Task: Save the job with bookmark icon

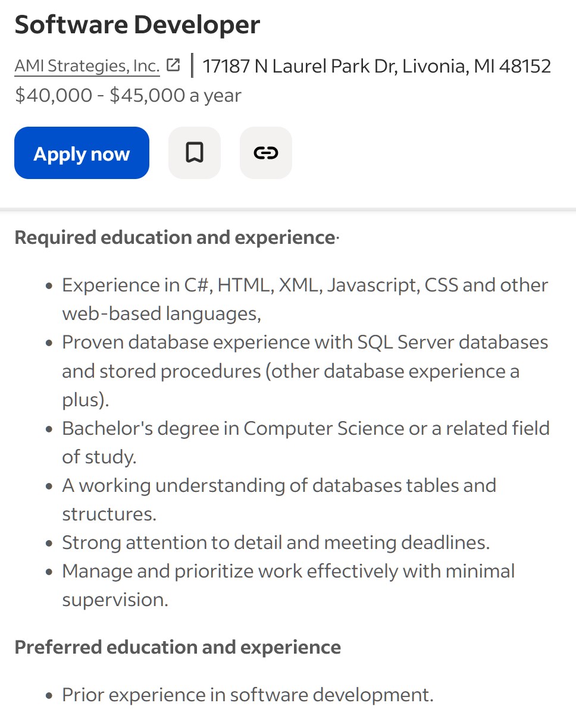Action: coord(195,153)
